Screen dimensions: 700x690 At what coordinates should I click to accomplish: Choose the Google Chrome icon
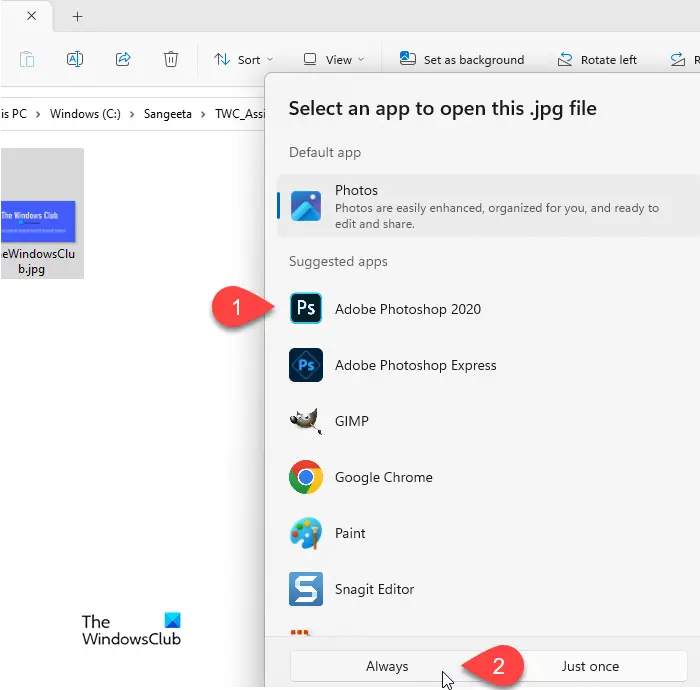click(306, 477)
